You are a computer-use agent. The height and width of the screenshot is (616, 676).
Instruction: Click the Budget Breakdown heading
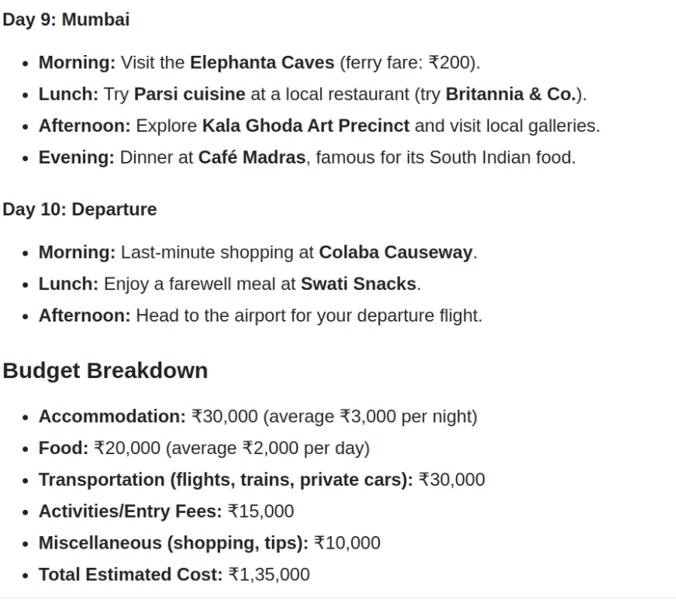click(x=105, y=371)
